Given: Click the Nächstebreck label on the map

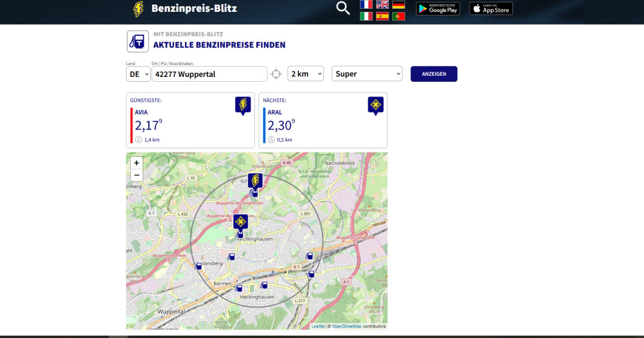Looking at the screenshot, I should click(x=340, y=163).
